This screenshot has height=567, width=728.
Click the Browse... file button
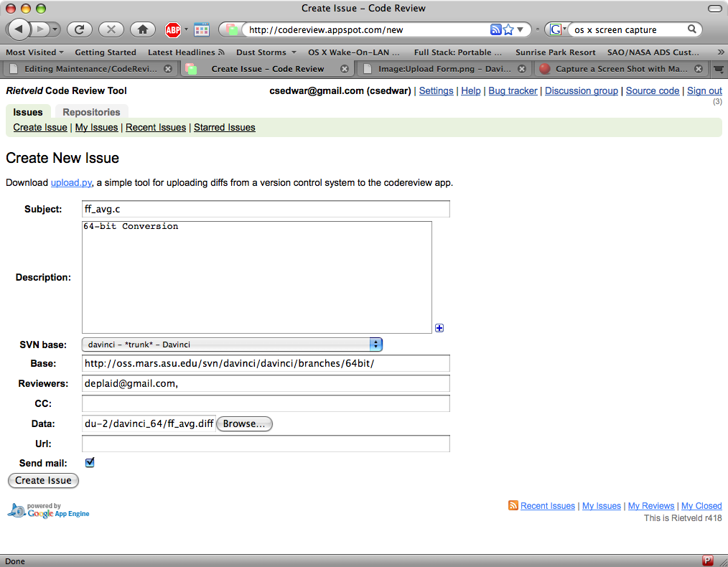point(244,423)
